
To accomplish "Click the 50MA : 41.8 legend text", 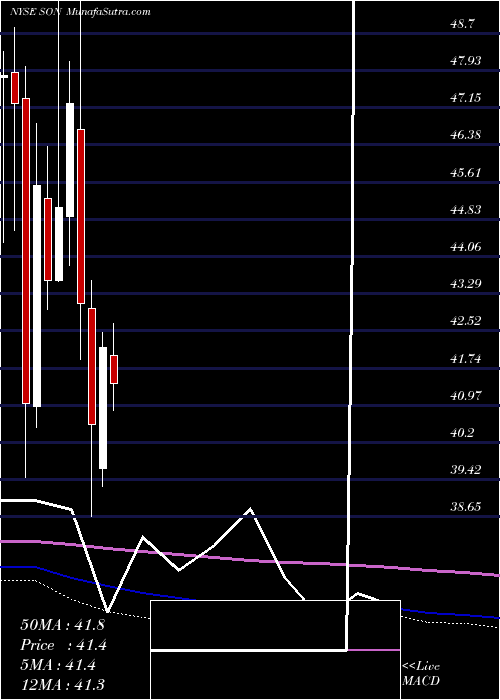I will coord(62,625).
